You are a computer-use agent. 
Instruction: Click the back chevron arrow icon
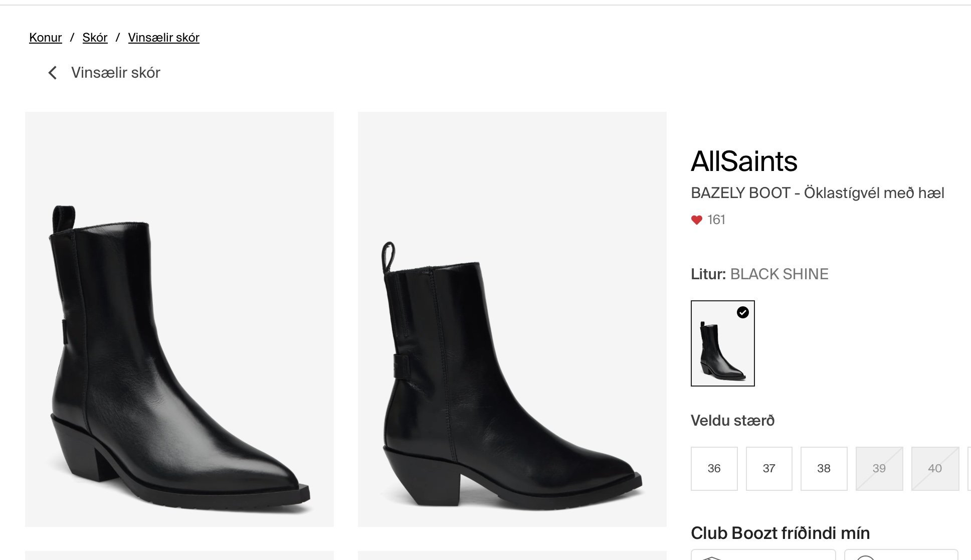[53, 73]
